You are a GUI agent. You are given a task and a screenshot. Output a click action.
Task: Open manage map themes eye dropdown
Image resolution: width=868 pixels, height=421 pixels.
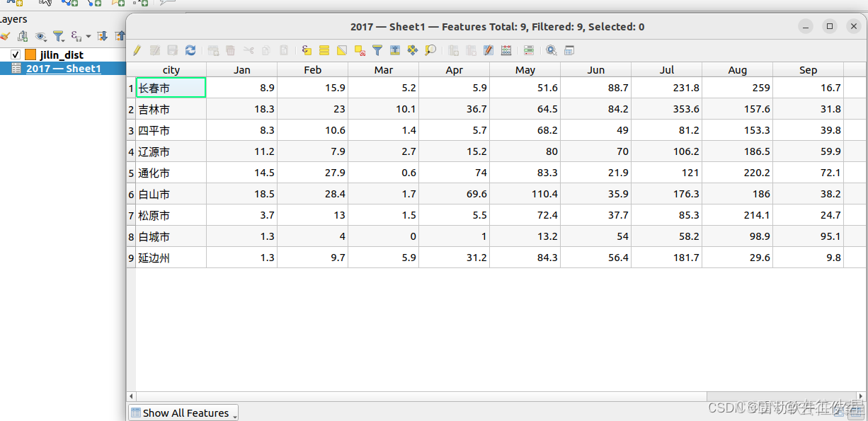[41, 36]
